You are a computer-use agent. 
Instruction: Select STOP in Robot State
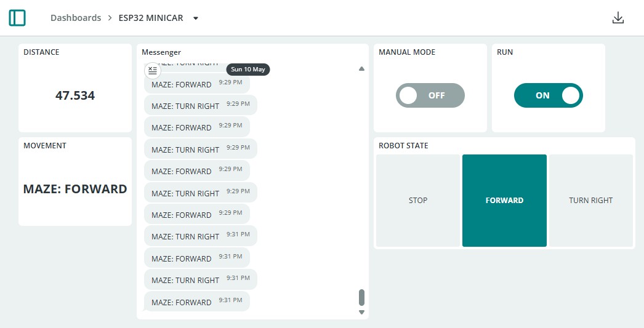(x=417, y=201)
